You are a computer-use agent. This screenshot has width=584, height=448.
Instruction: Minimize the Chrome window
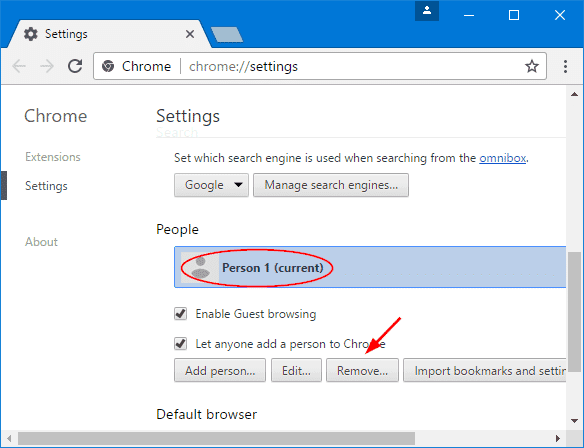coord(469,15)
